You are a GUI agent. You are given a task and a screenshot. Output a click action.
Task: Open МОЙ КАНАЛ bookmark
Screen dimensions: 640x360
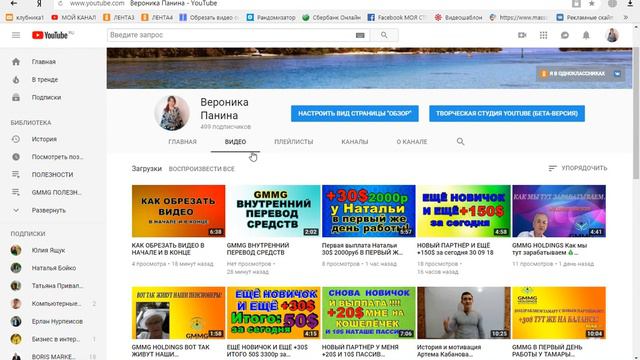pos(74,18)
